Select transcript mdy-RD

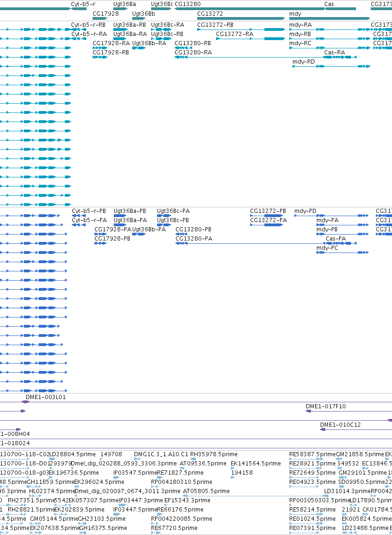[304, 62]
